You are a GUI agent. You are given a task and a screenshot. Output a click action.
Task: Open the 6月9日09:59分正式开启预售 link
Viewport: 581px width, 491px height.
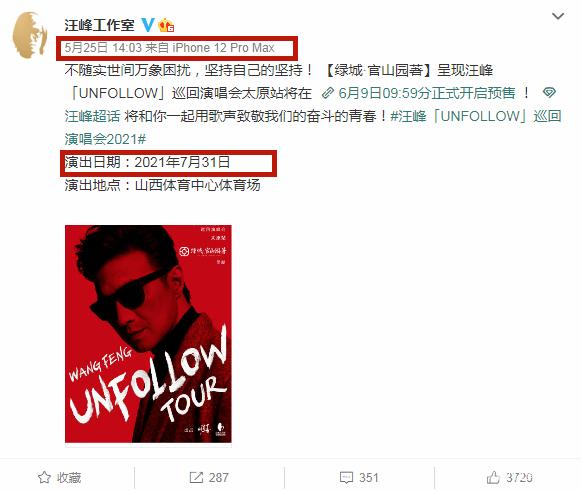pos(426,93)
